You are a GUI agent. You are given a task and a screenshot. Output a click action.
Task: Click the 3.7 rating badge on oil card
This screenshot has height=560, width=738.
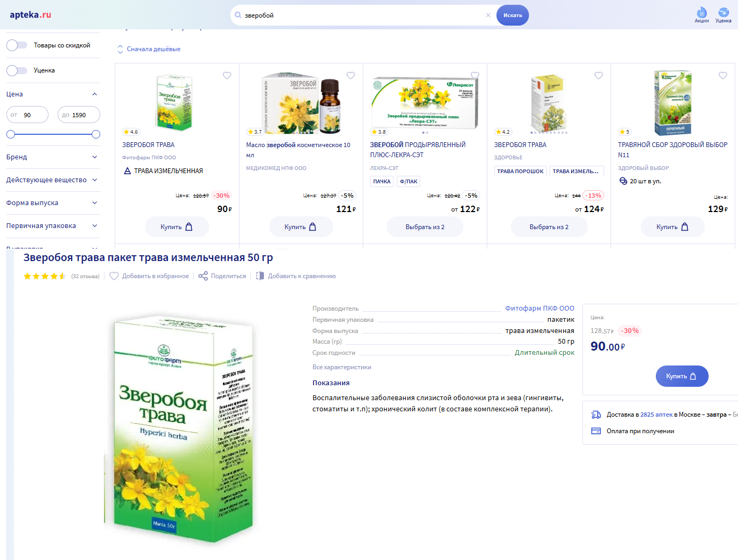(255, 132)
